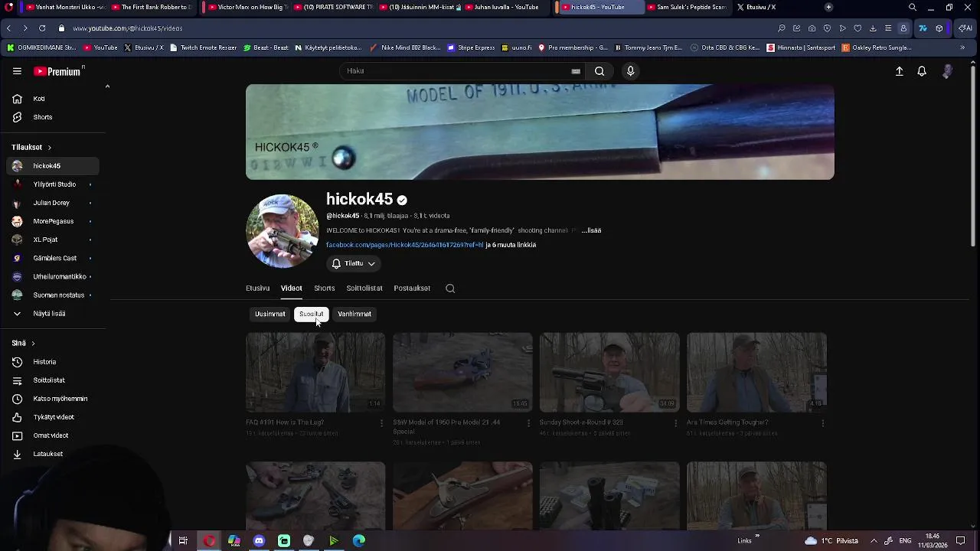This screenshot has width=980, height=551.
Task: Start voice search with the microphone
Action: click(630, 71)
